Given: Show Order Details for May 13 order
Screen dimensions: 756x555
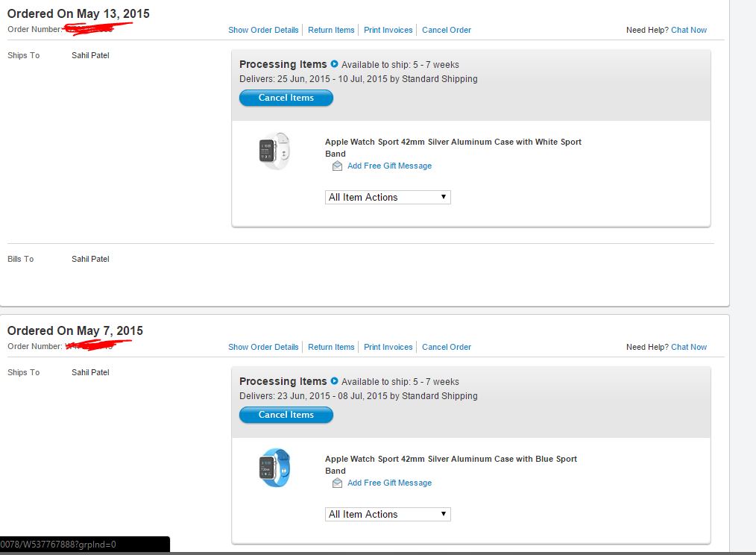Looking at the screenshot, I should 263,30.
